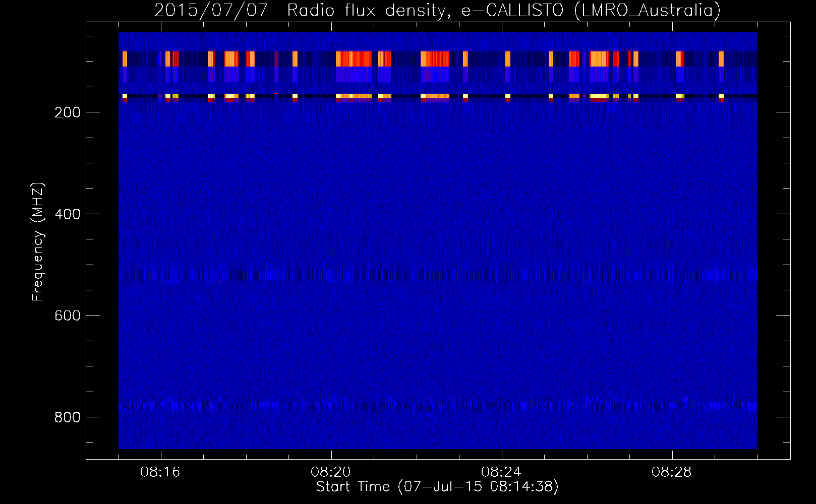The height and width of the screenshot is (504, 816).
Task: Click the 08:16 time axis label
Action: pyautogui.click(x=160, y=472)
